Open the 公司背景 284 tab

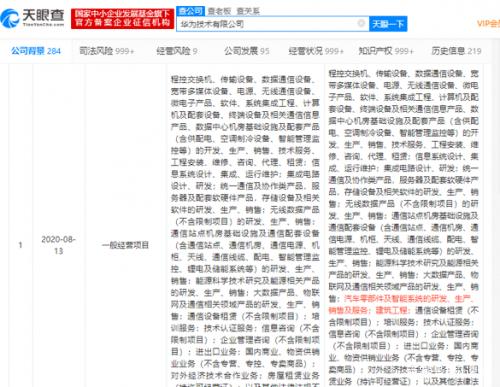pyautogui.click(x=36, y=51)
